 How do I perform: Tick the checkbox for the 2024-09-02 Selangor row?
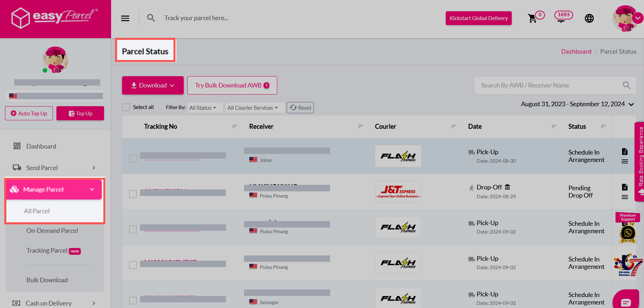click(133, 301)
